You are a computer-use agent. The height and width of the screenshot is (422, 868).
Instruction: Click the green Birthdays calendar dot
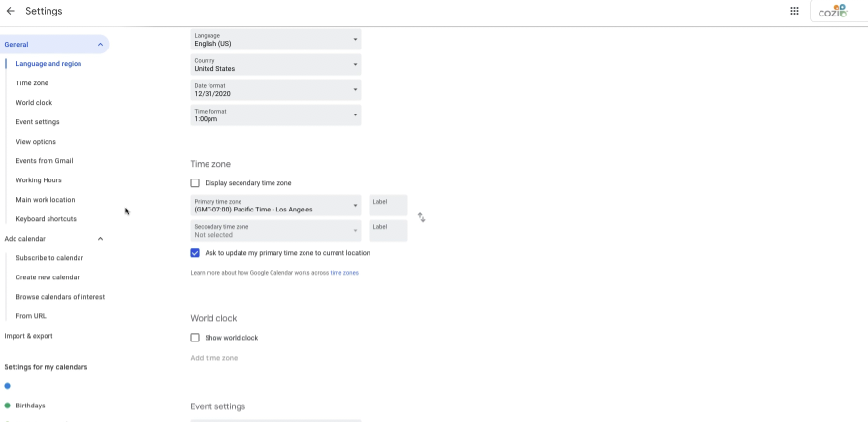coord(7,406)
